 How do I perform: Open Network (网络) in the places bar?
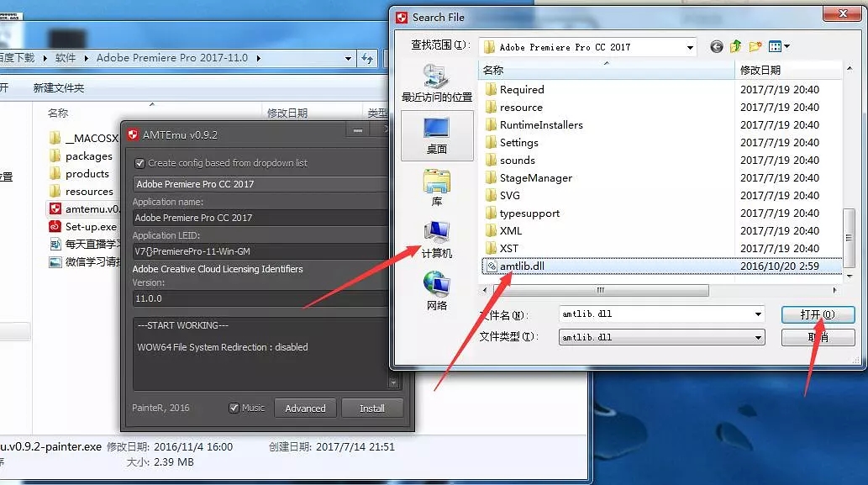[x=437, y=291]
